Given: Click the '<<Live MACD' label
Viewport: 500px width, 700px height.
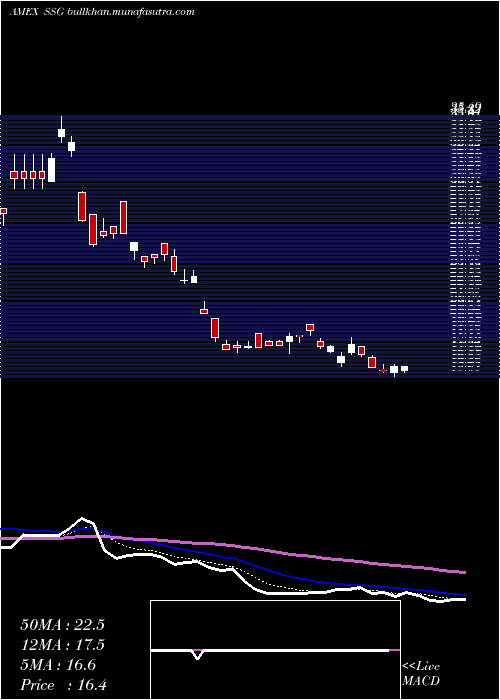Looking at the screenshot, I should click(421, 674).
